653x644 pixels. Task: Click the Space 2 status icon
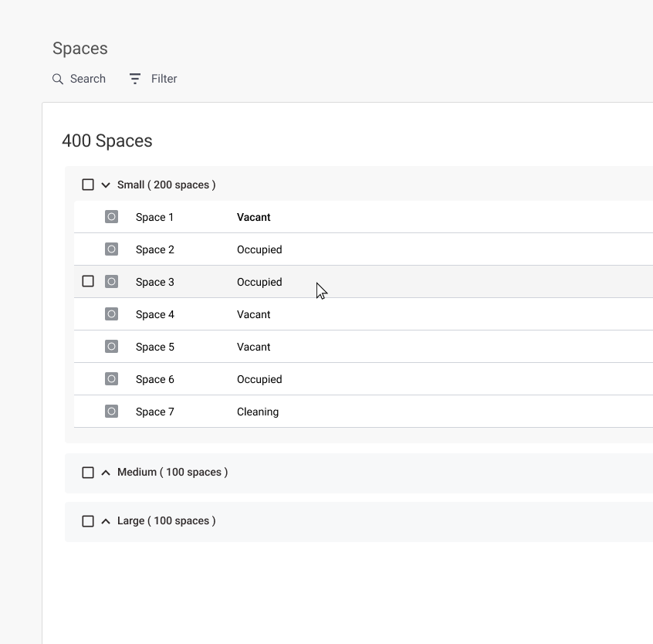pyautogui.click(x=111, y=249)
